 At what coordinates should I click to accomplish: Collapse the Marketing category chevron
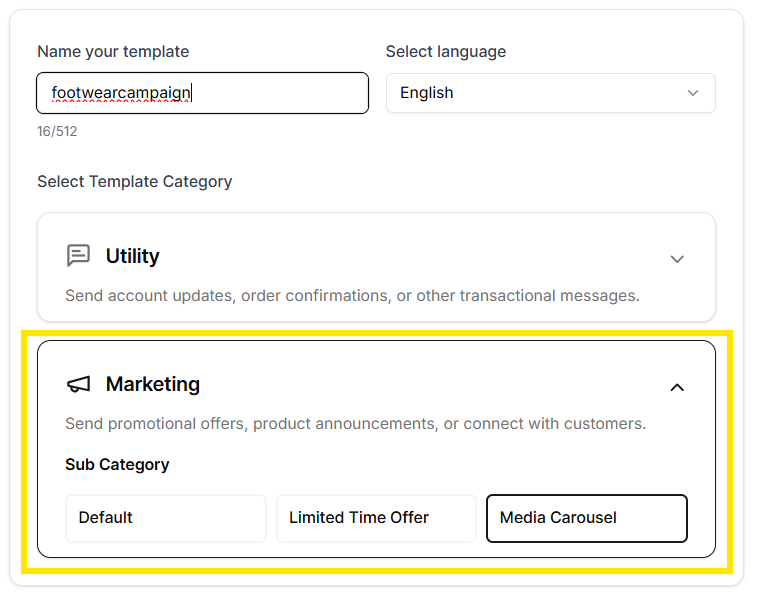click(x=677, y=387)
